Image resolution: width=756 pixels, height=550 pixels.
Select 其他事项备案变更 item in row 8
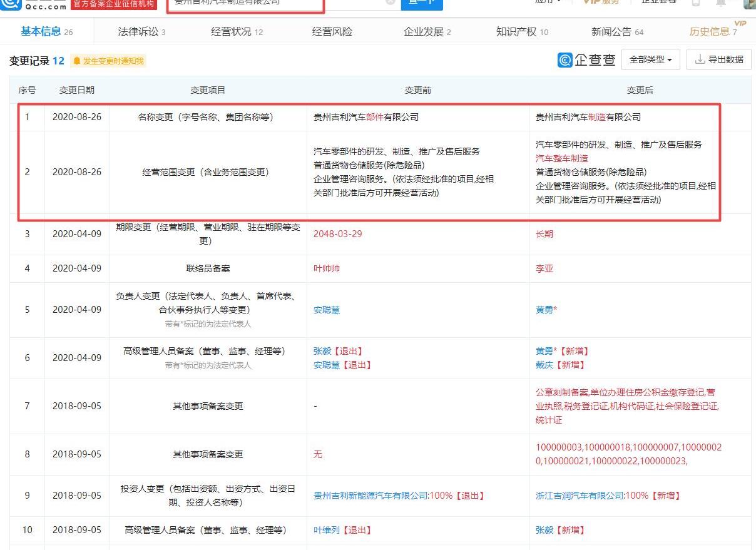coord(208,454)
